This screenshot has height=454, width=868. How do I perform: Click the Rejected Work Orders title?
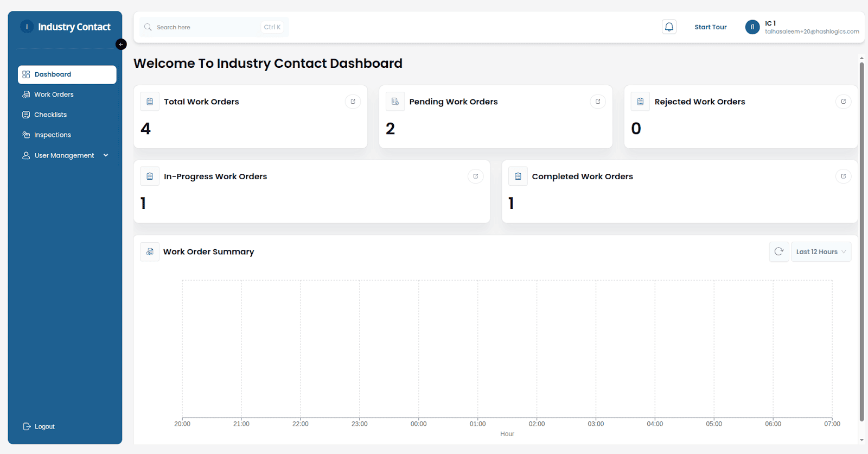[700, 102]
